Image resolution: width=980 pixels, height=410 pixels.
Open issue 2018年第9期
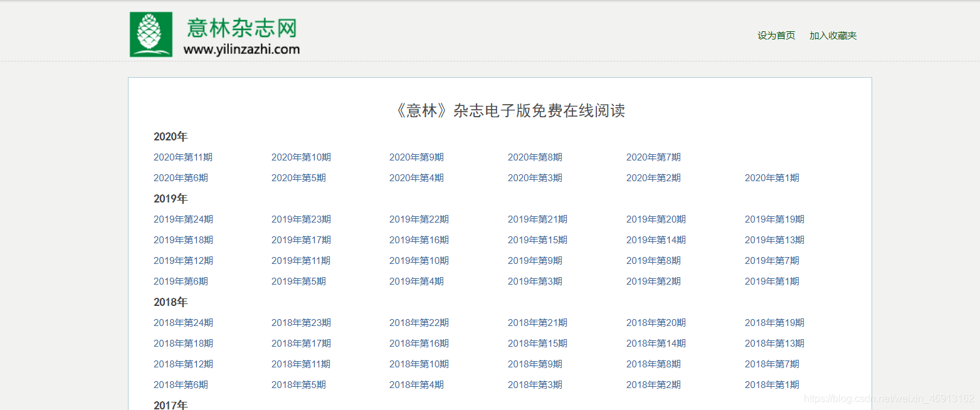pyautogui.click(x=535, y=364)
